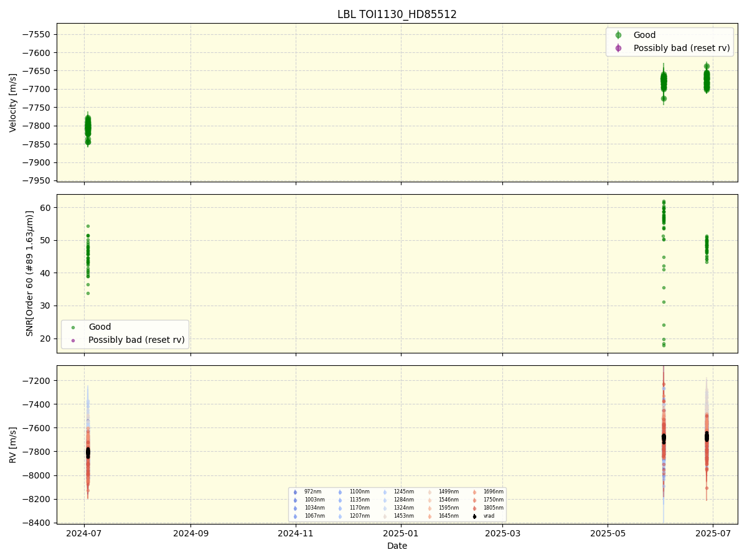747x560 pixels.
Task: Click the 2024-11 date tick label
Action: (x=296, y=533)
